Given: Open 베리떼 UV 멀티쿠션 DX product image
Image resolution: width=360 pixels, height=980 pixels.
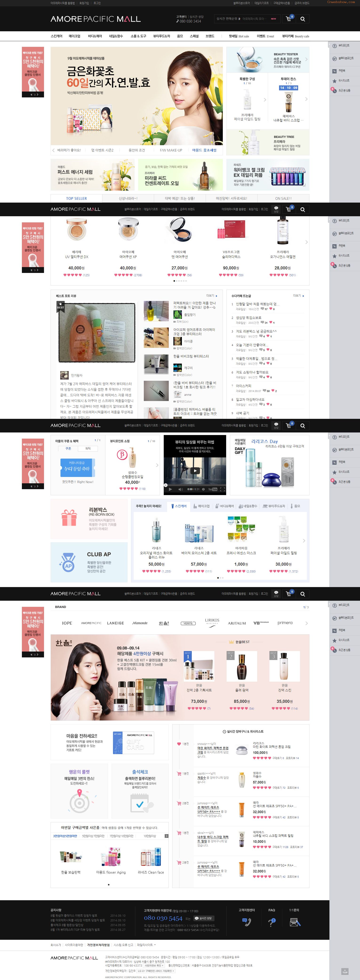Looking at the screenshot, I should (x=76, y=229).
